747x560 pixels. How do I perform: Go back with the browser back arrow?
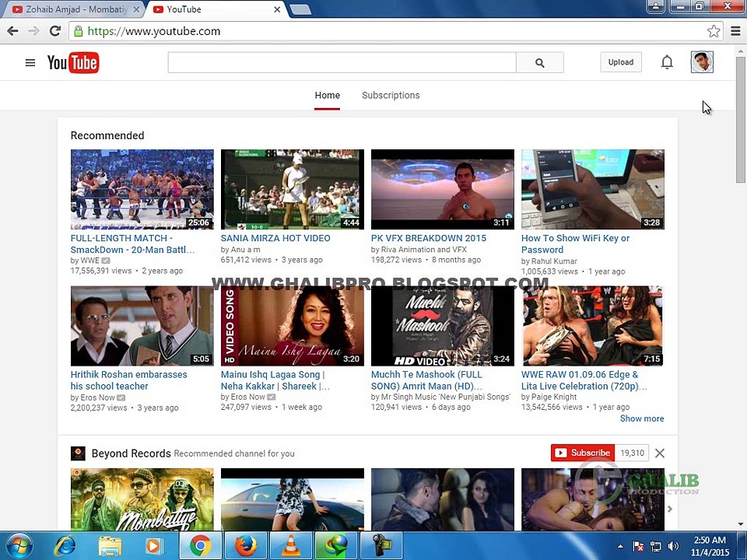(13, 31)
